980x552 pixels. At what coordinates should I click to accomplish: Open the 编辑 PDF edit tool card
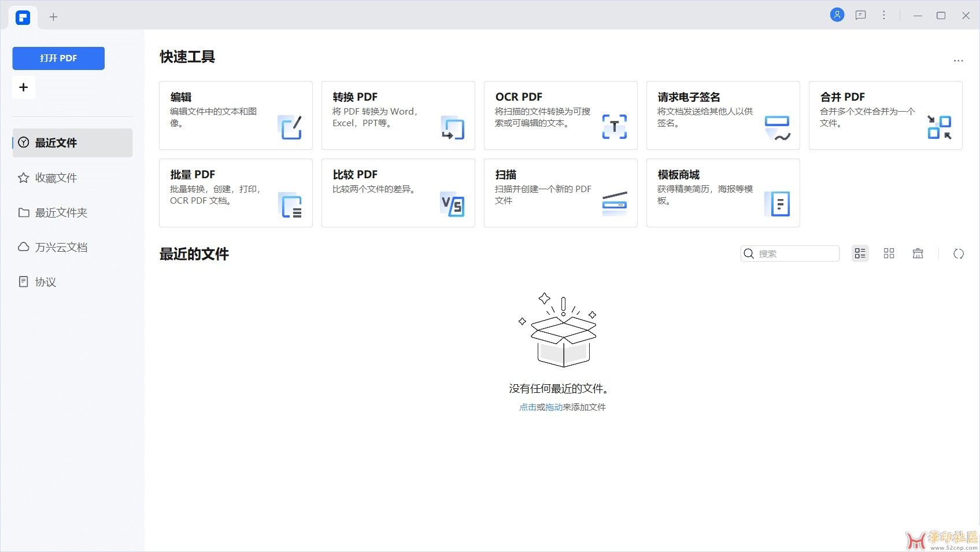[235, 116]
